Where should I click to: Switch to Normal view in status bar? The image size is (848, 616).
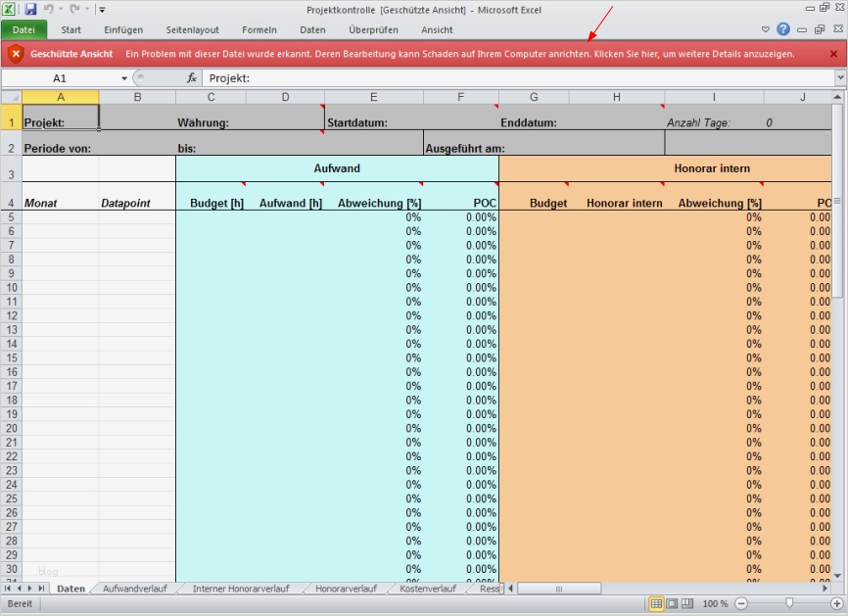coord(656,603)
